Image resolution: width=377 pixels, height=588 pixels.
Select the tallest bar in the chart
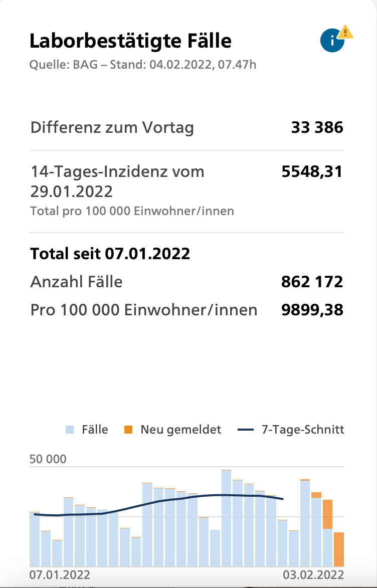pos(226,518)
